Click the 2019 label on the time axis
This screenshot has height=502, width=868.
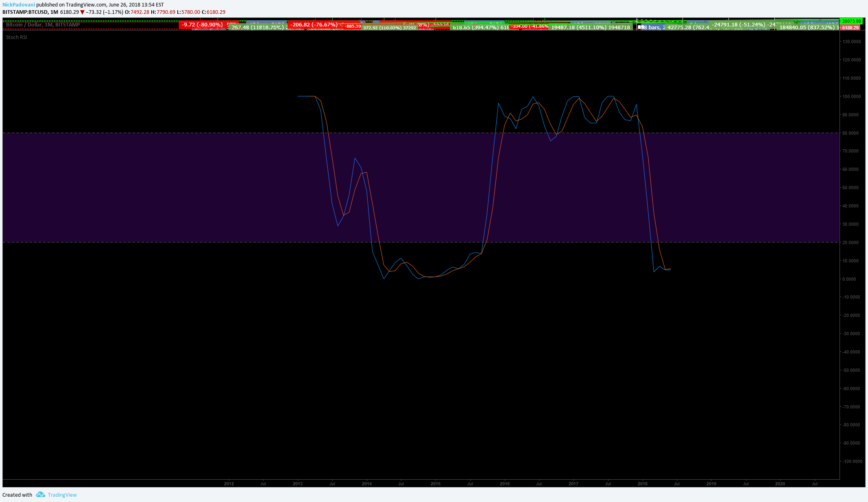click(711, 484)
